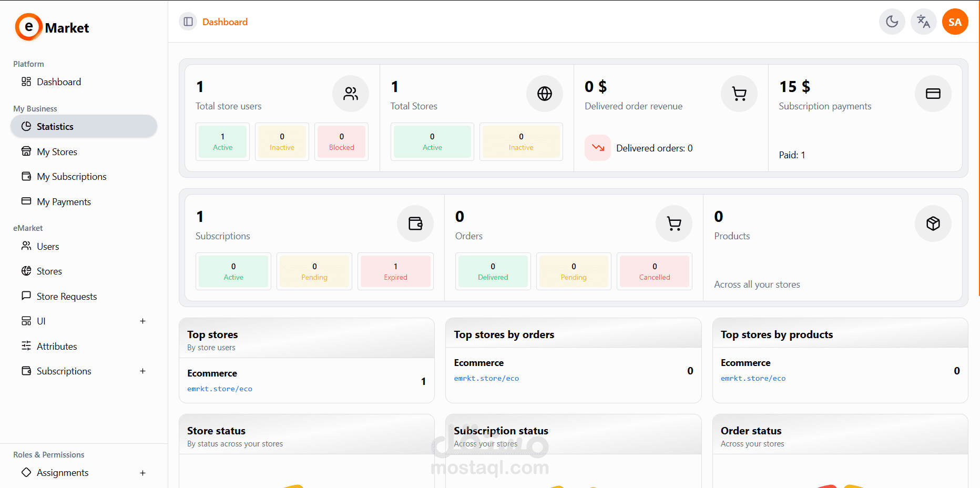Click 'Delivered orders: 0' text
Screen dimensions: 980x488
point(655,148)
